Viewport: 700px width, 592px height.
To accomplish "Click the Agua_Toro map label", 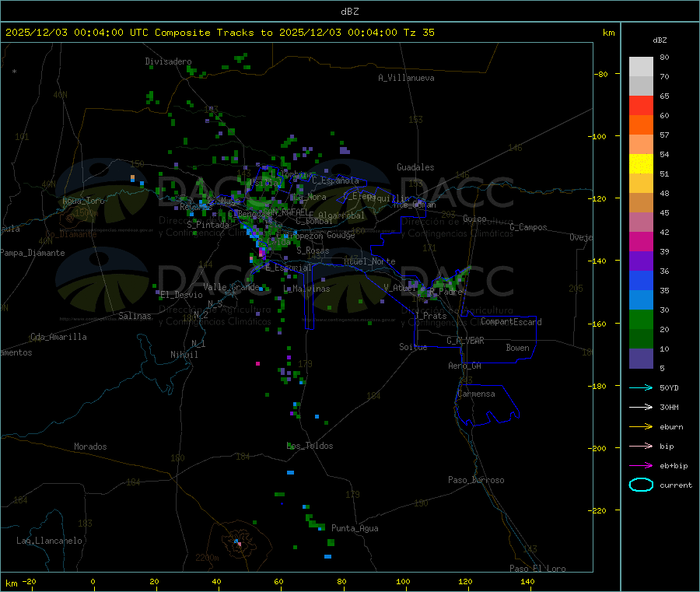I will pyautogui.click(x=83, y=201).
